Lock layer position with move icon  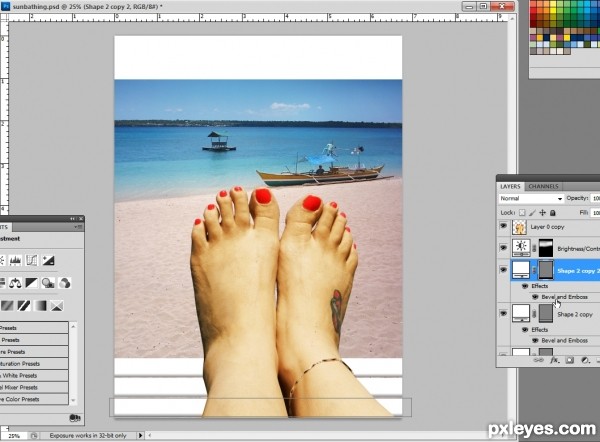click(x=543, y=213)
